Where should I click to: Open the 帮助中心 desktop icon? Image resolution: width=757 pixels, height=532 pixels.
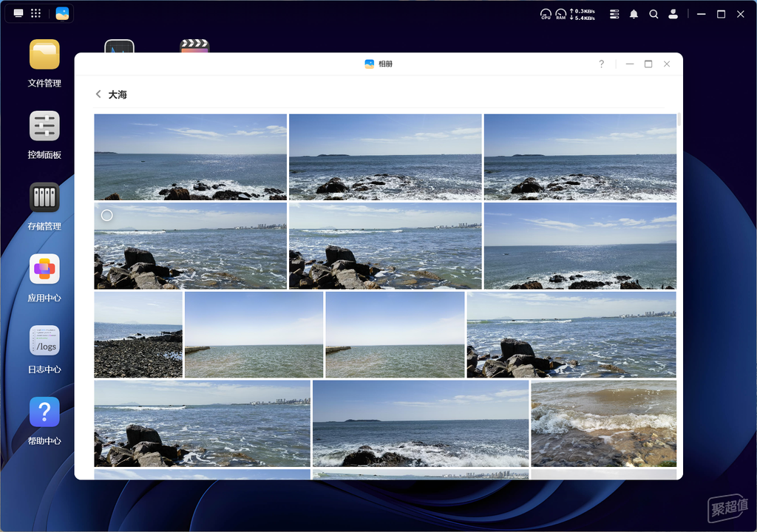pos(44,421)
